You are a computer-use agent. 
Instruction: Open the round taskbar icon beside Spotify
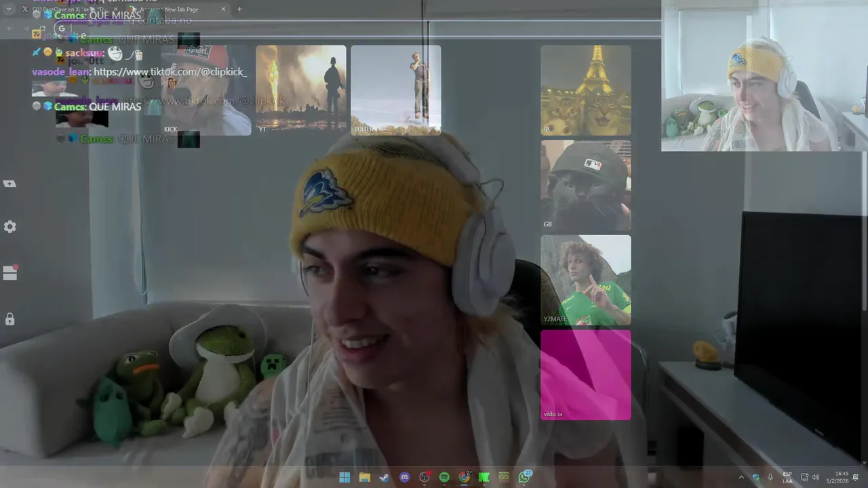point(425,477)
